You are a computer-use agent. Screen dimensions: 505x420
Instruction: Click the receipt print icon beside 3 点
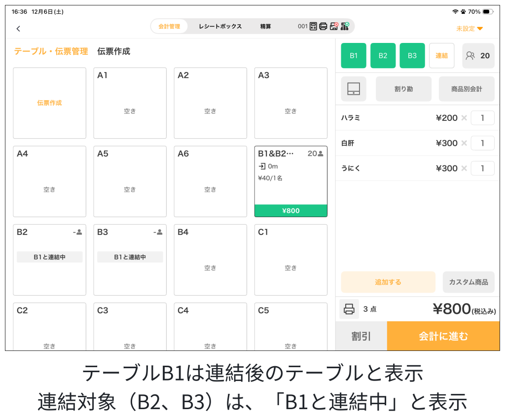point(349,309)
